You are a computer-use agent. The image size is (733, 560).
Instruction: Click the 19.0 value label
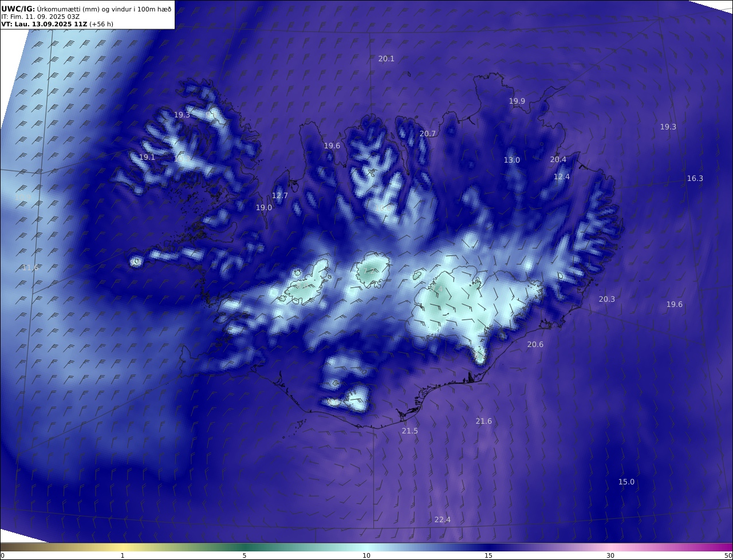264,208
